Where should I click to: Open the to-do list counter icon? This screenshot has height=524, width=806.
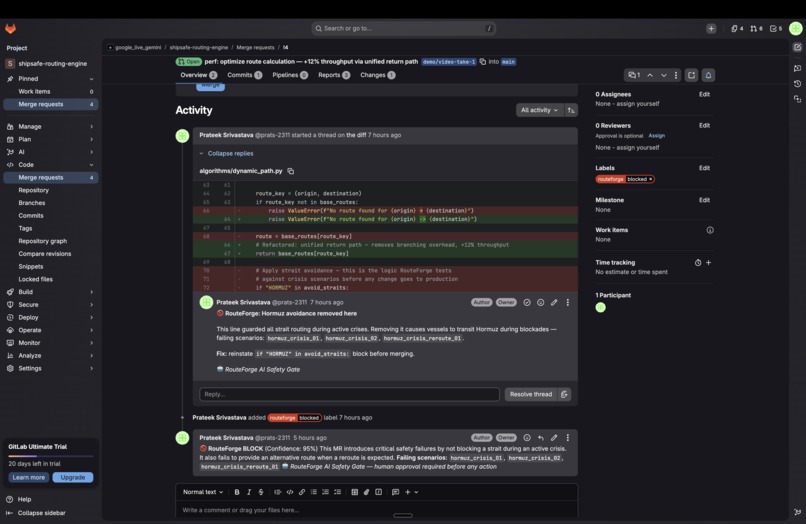(776, 29)
